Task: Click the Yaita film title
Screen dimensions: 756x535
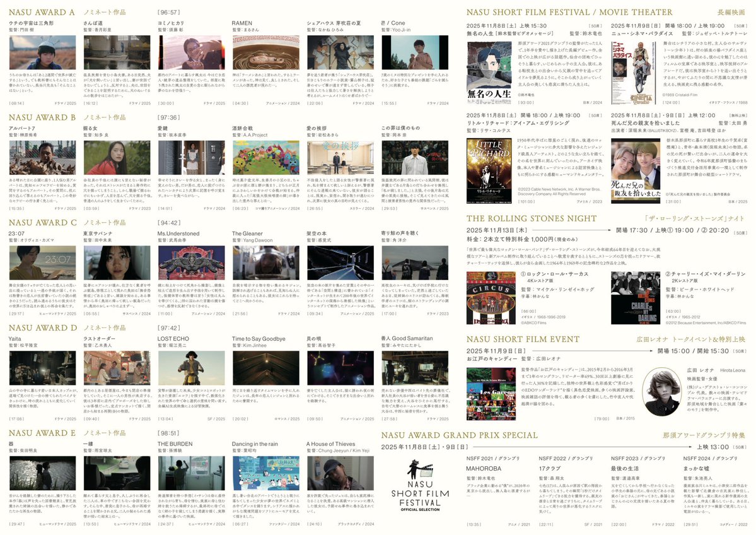Action: (15, 339)
